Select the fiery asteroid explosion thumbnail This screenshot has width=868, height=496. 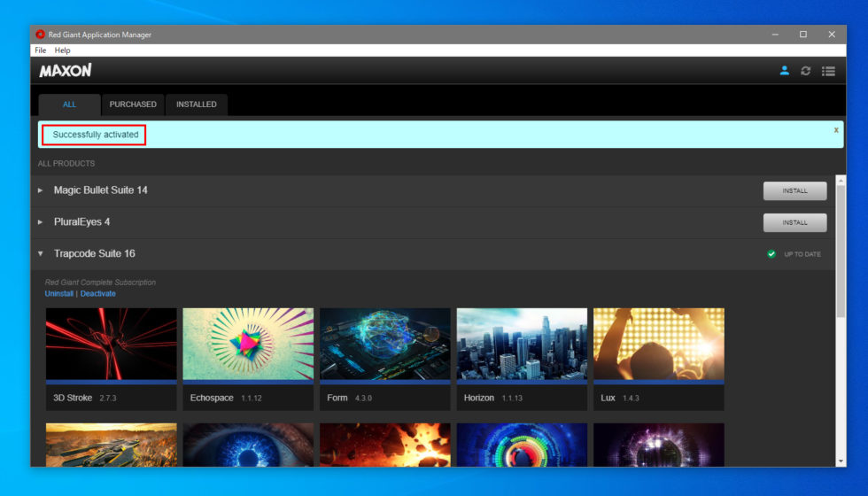[x=384, y=445]
